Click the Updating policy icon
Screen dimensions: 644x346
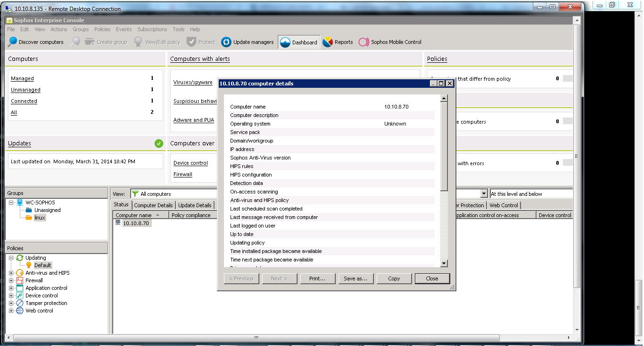click(x=20, y=258)
